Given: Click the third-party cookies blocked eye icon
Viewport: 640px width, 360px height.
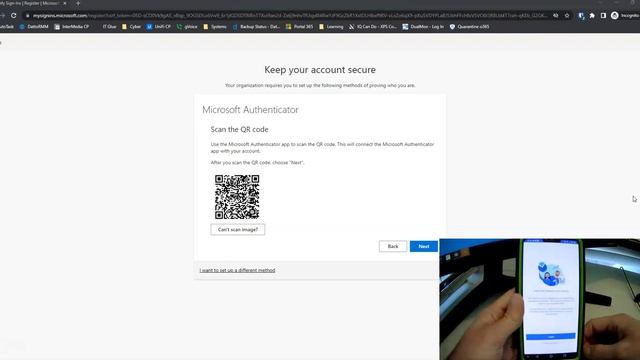Looking at the screenshot, I should pos(556,16).
